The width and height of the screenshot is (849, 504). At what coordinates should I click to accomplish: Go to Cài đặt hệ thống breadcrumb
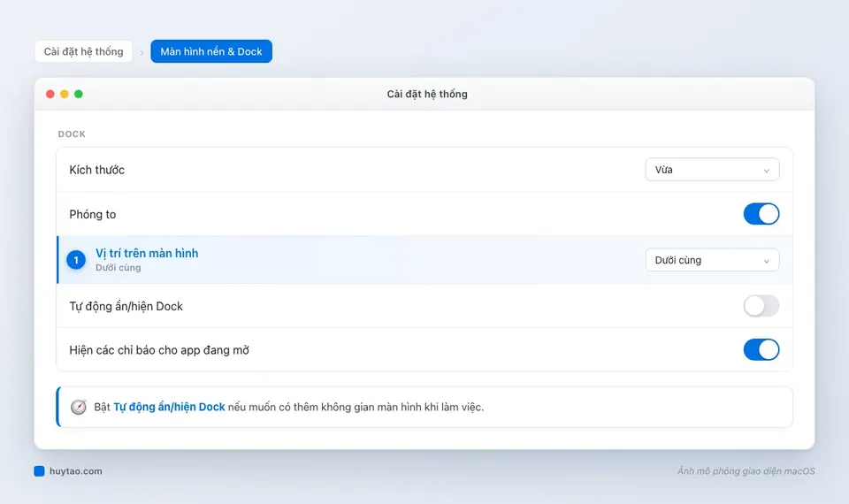(83, 51)
